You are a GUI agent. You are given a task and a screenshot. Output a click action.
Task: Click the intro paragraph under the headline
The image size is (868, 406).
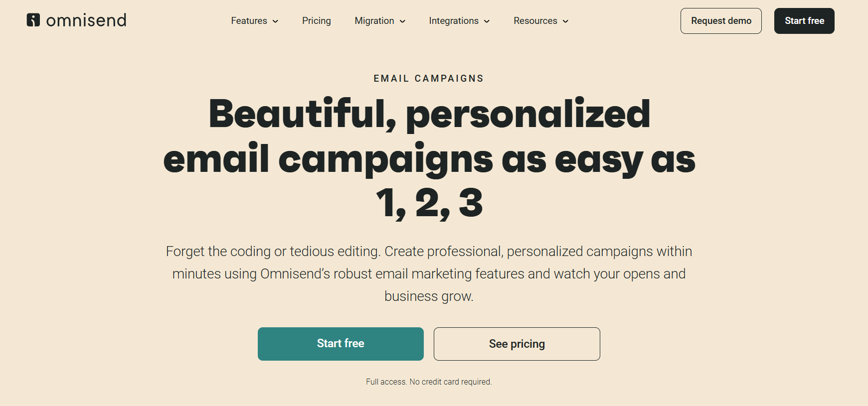pyautogui.click(x=429, y=273)
